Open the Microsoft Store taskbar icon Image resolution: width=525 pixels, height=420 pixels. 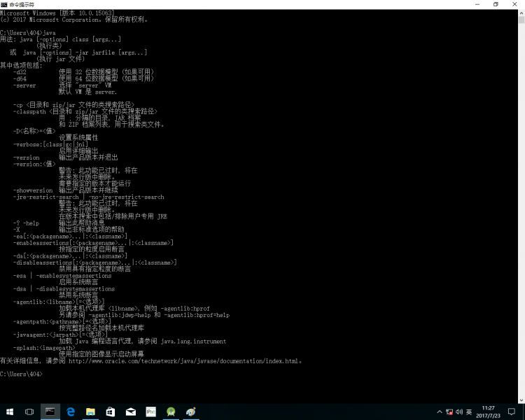coord(111,412)
